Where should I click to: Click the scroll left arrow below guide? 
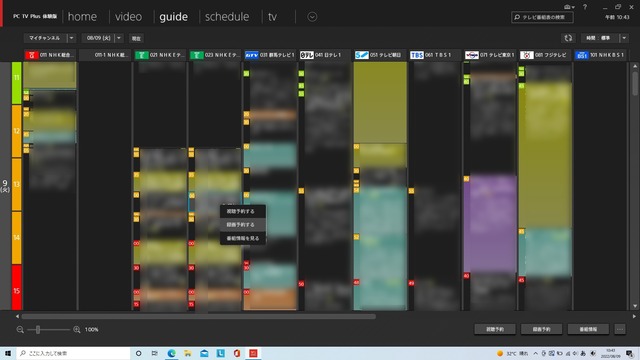point(17,316)
